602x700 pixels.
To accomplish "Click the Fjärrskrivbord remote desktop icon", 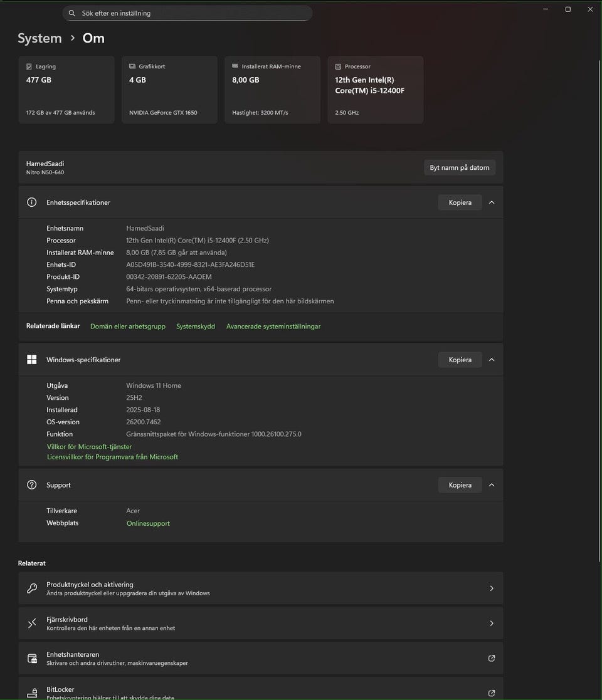I will (32, 624).
